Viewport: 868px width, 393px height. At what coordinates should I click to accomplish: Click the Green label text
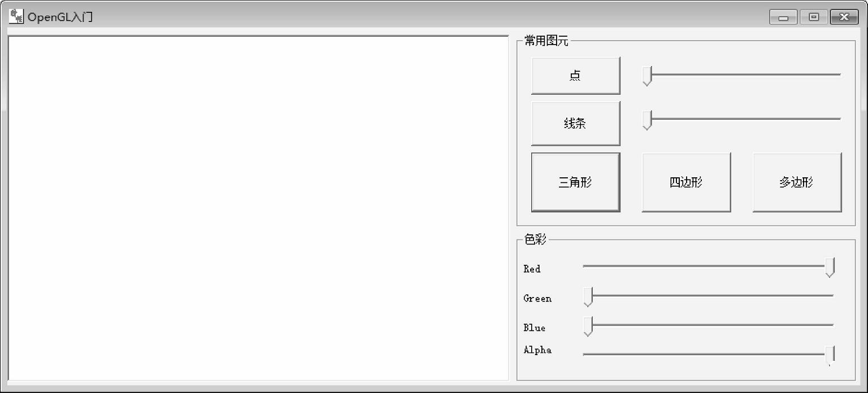537,298
